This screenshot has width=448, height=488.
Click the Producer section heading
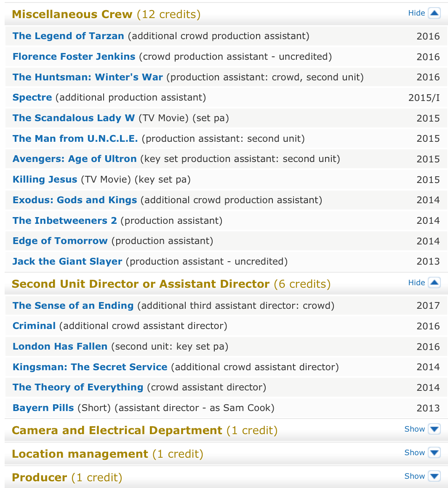[39, 477]
